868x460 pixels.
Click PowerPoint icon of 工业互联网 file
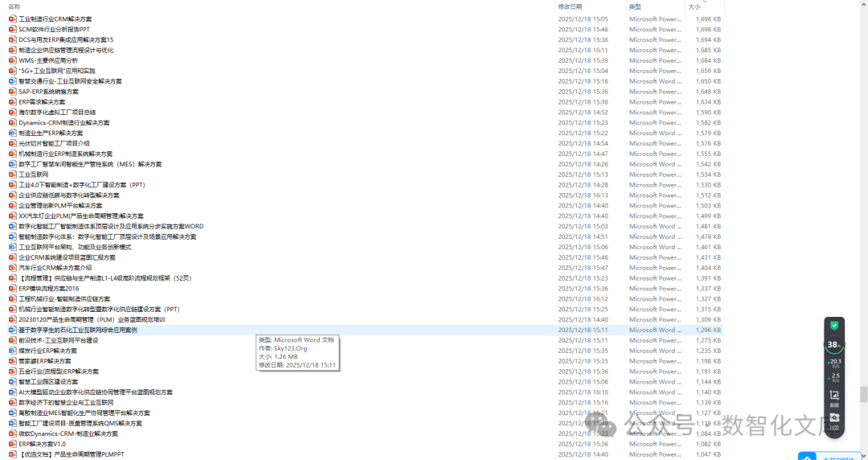pyautogui.click(x=13, y=175)
